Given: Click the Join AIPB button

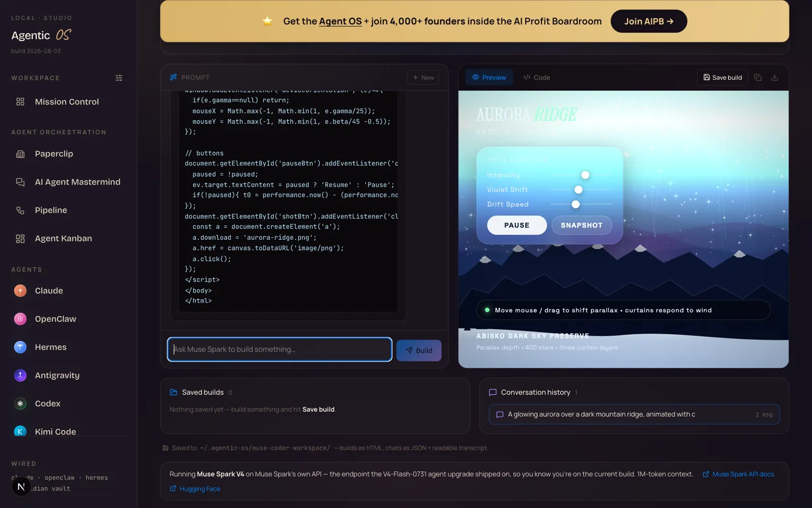Looking at the screenshot, I should (649, 21).
